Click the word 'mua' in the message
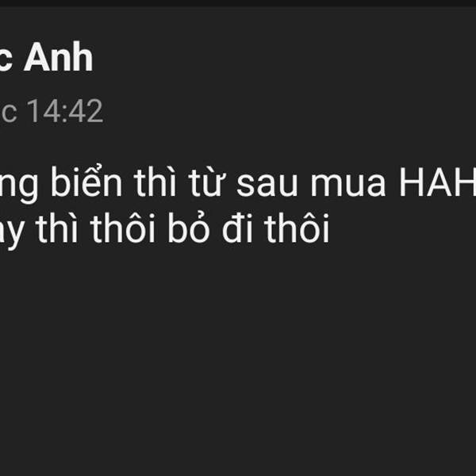The width and height of the screenshot is (476, 476). click(348, 185)
